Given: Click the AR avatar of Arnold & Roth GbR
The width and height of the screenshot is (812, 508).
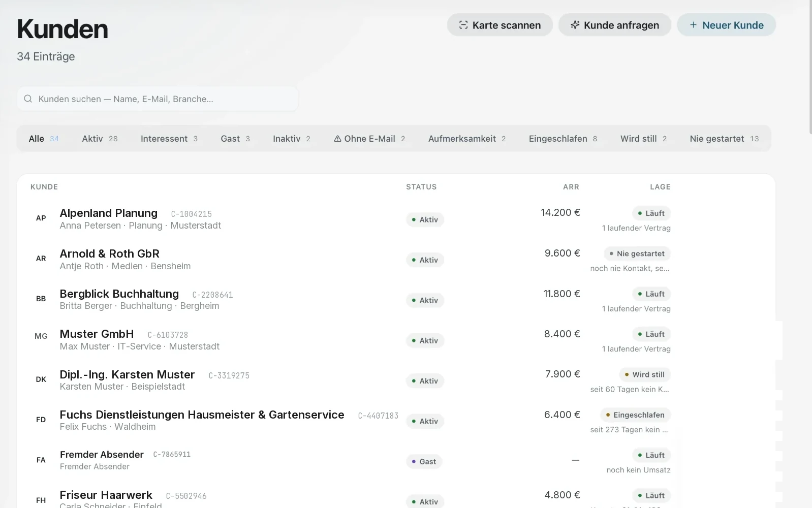Looking at the screenshot, I should [41, 259].
